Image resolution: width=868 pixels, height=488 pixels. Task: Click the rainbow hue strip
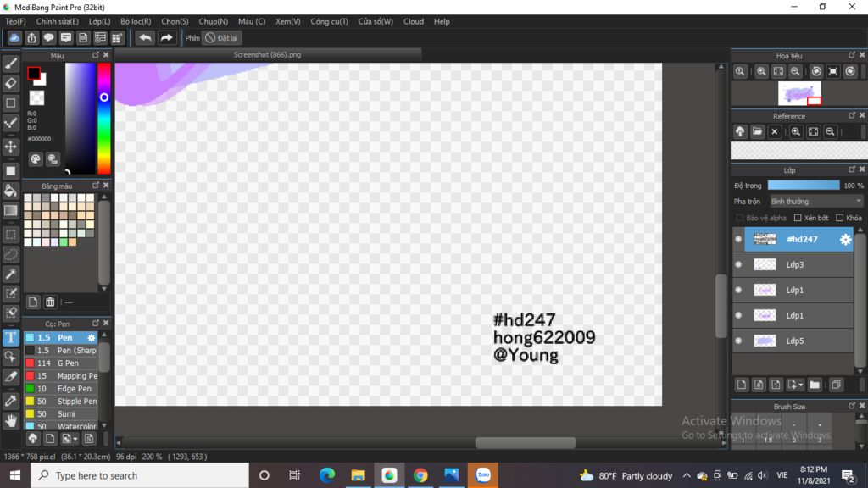point(104,119)
